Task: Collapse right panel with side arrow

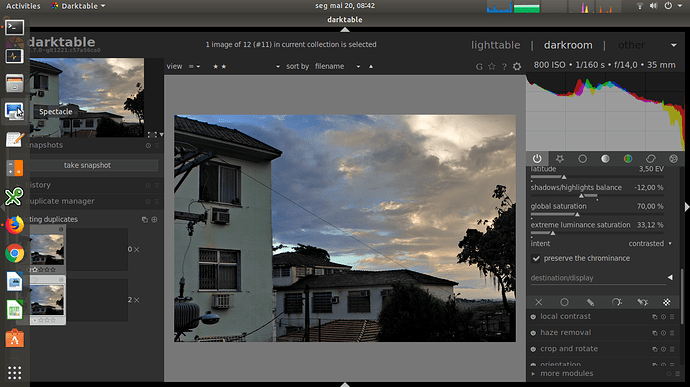Action: point(687,206)
